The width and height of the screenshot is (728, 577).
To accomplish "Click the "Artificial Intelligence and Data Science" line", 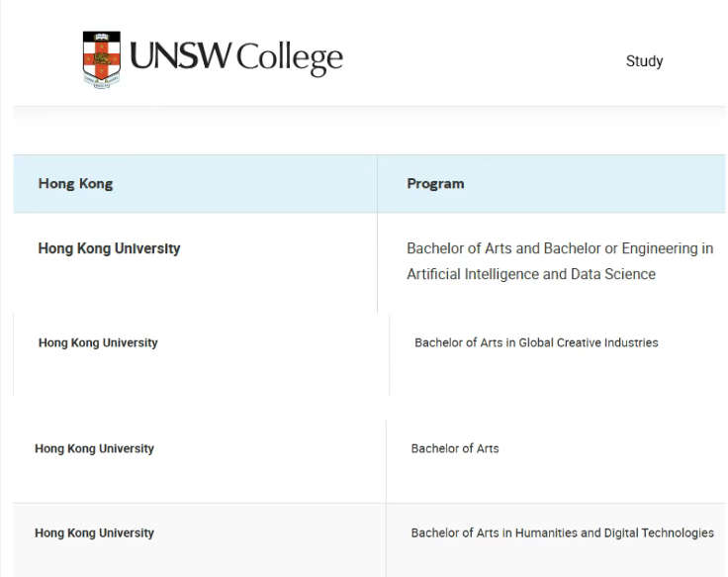I will pyautogui.click(x=531, y=274).
